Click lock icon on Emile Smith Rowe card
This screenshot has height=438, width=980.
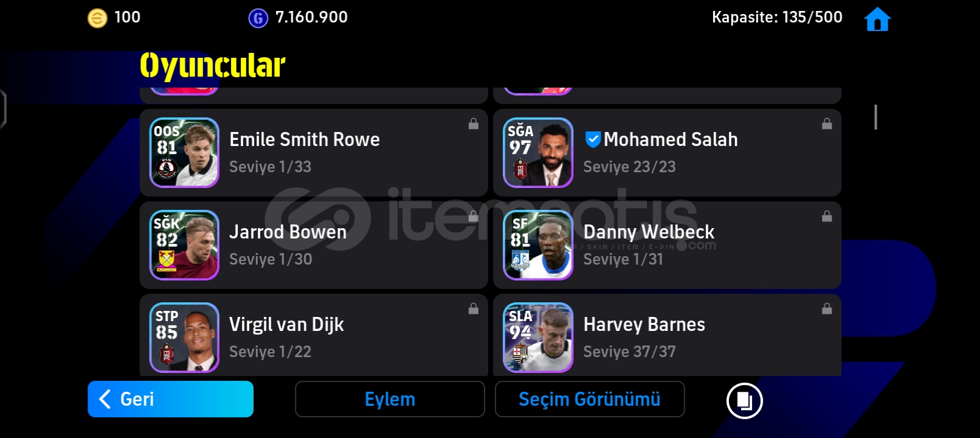(474, 124)
